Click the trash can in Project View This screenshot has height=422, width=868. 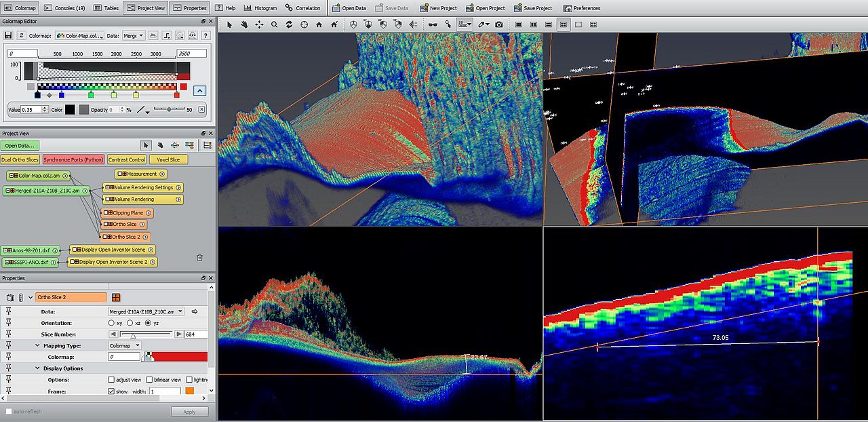199,258
